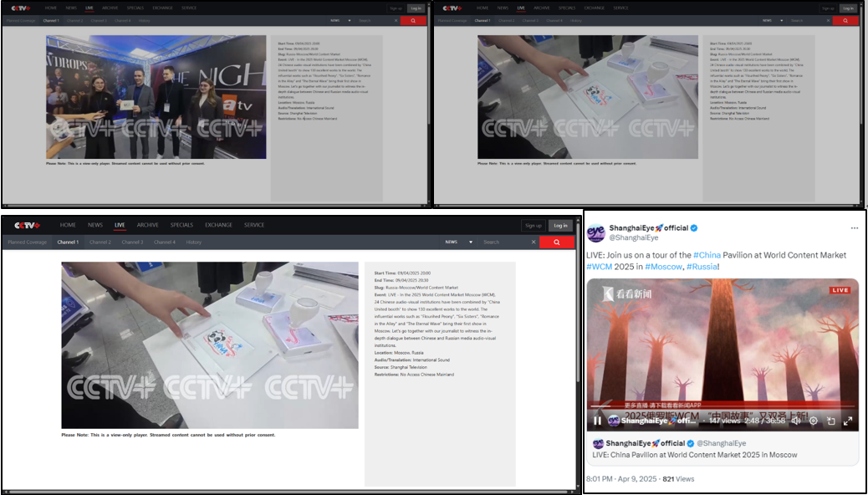The width and height of the screenshot is (868, 495).
Task: Open the History tab in the largest CCTV+ window
Action: [193, 242]
